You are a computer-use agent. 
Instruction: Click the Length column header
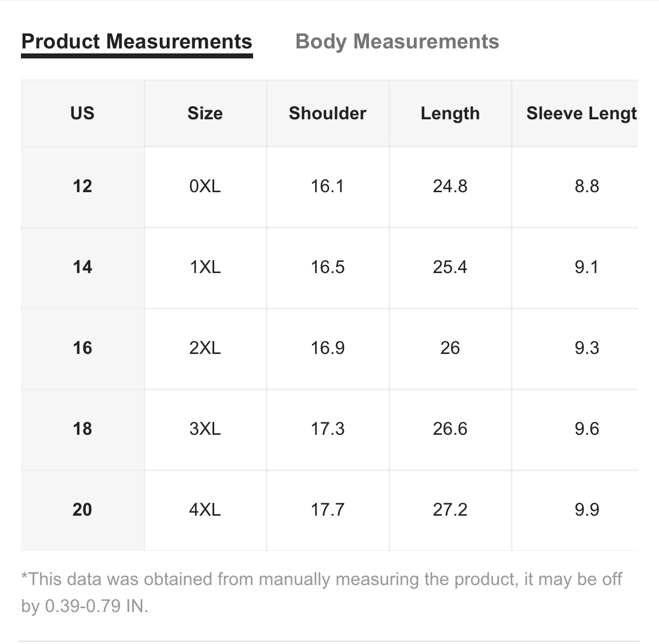pyautogui.click(x=450, y=113)
